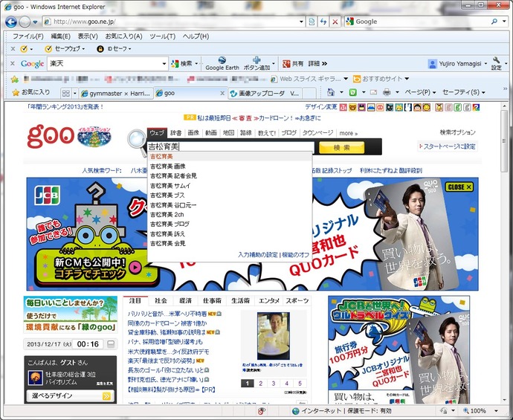Image resolution: width=513 pixels, height=420 pixels.
Task: Select the スポーツ news tab
Action: (297, 300)
